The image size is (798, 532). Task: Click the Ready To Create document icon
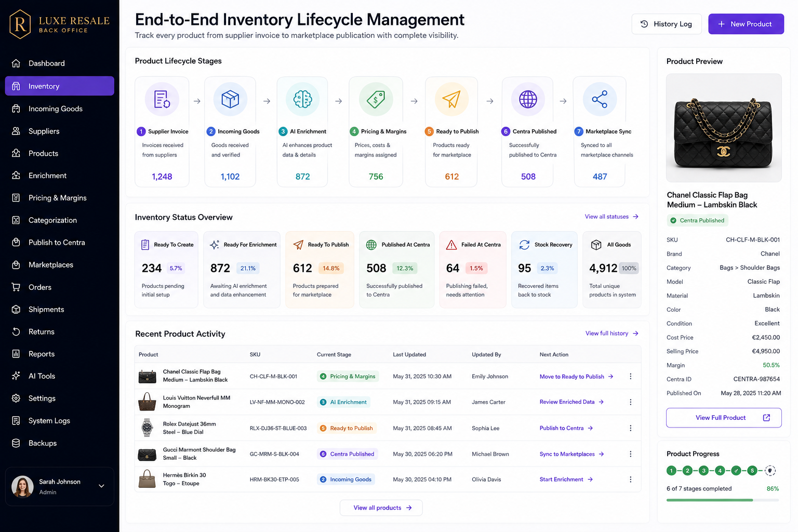click(145, 245)
